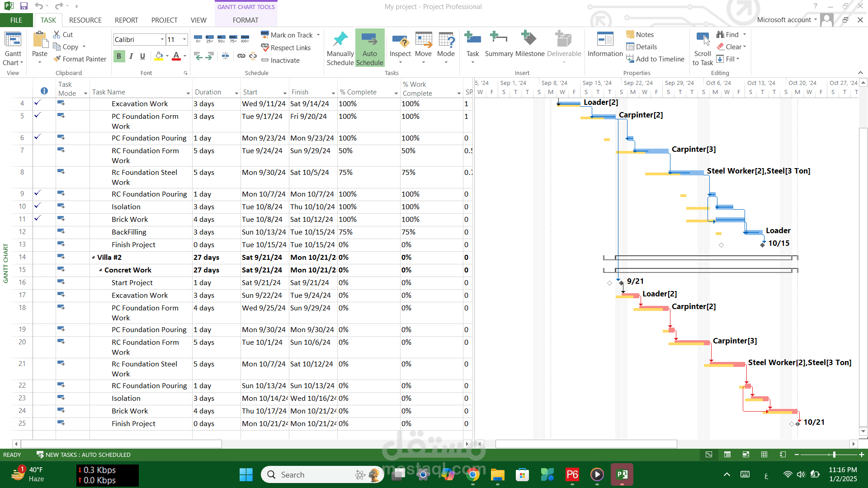Viewport: 868px width, 488px height.
Task: Open the FILE menu
Action: point(16,20)
